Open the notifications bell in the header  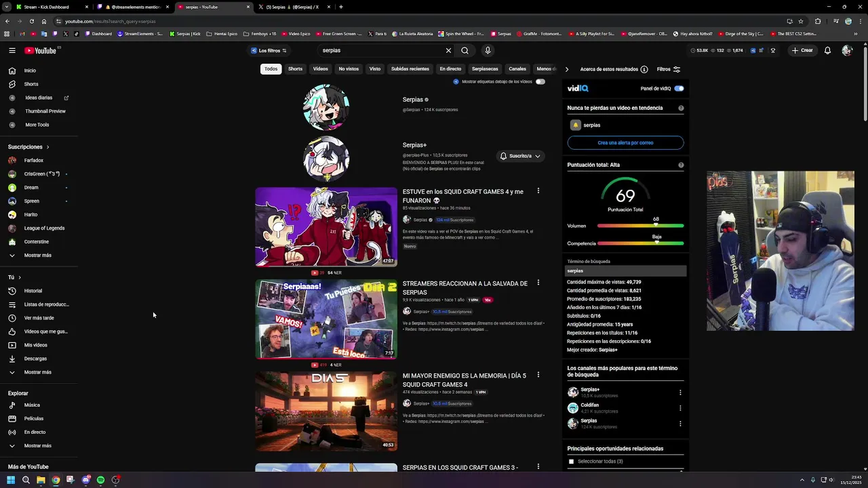pos(827,50)
